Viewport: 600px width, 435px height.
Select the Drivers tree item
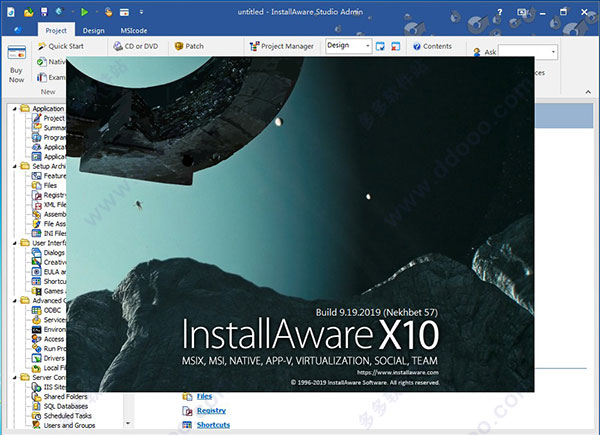pos(48,358)
